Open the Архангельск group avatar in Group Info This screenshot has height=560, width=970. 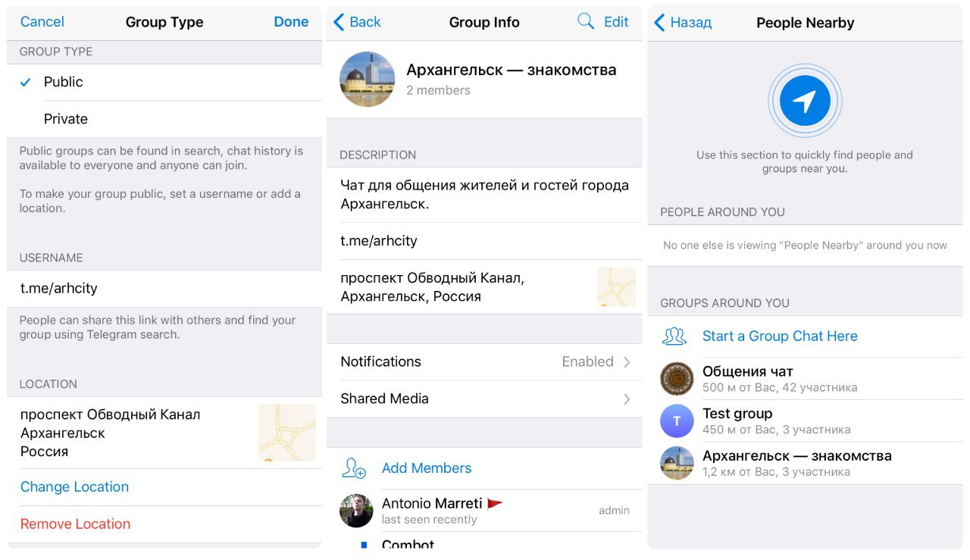(368, 79)
